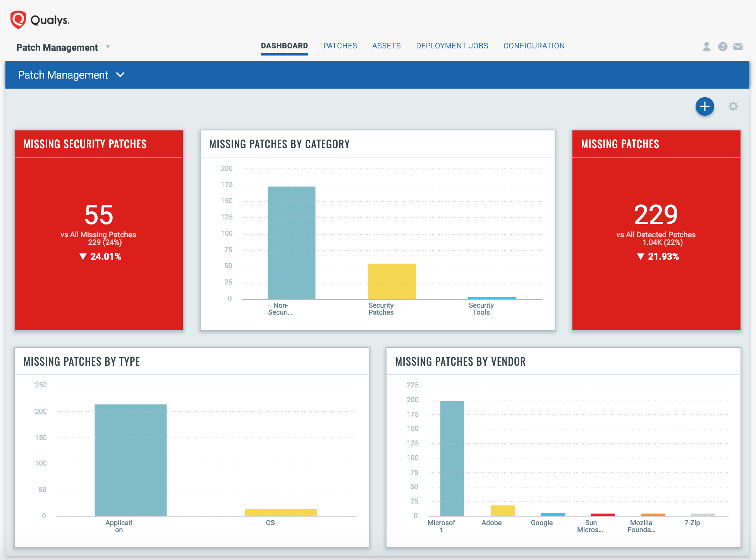Click the Non-Security bar in category chart
The image size is (756, 560).
(291, 243)
